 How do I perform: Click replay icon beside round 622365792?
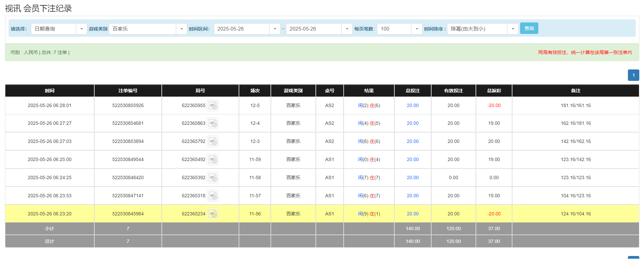point(213,142)
